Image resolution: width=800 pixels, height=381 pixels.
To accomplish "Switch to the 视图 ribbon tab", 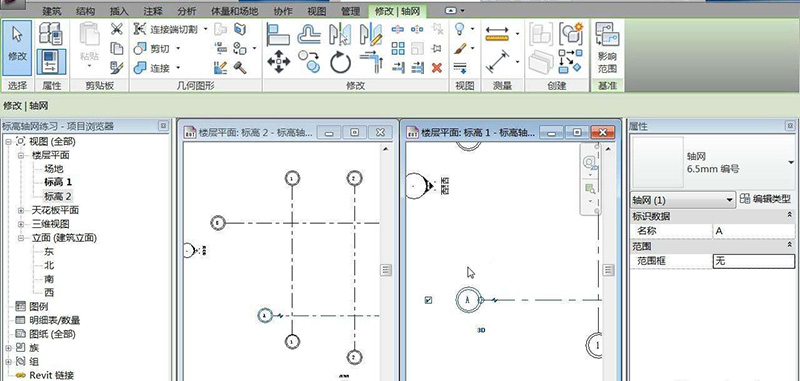I will (x=317, y=11).
